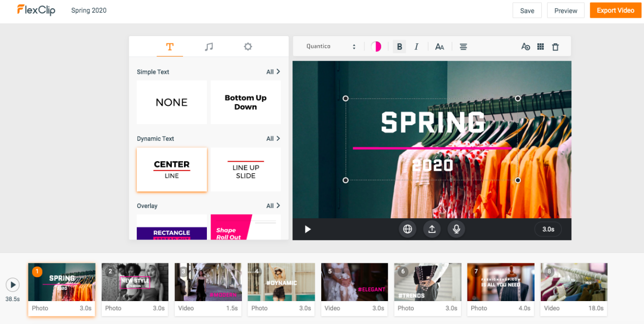Screen dimensions: 644x324
Task: Open the music tab icon
Action: tap(208, 47)
